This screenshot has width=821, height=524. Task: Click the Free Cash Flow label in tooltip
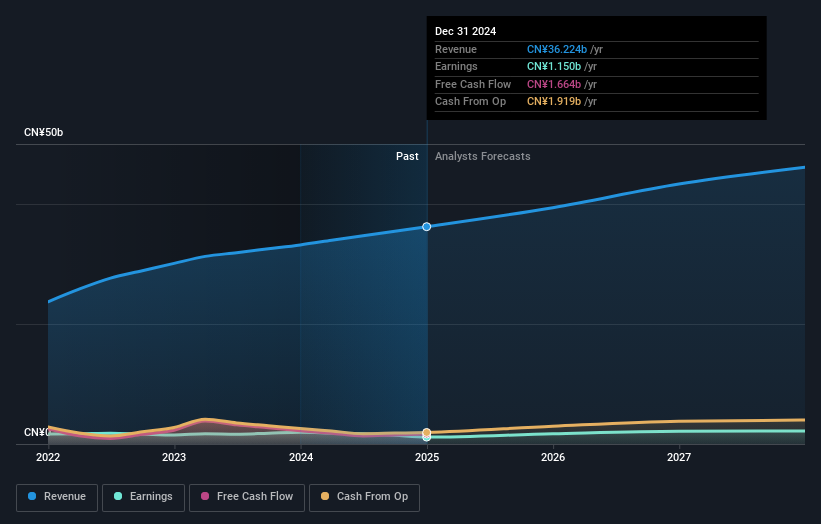coord(473,84)
